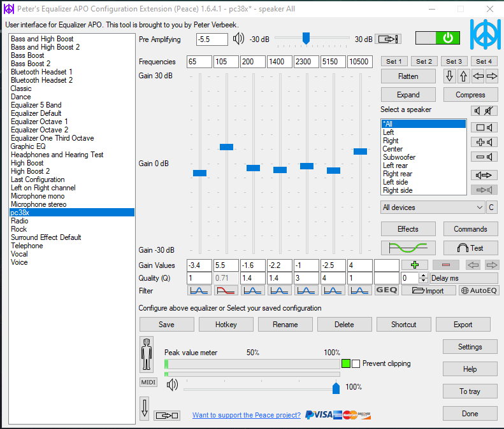Open the green frequency response graph button
504x429 pixels.
[408, 248]
